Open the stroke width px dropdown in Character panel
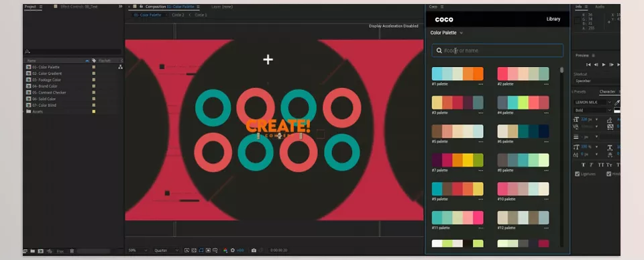Viewport: 644px width, 260px height. pos(596,136)
